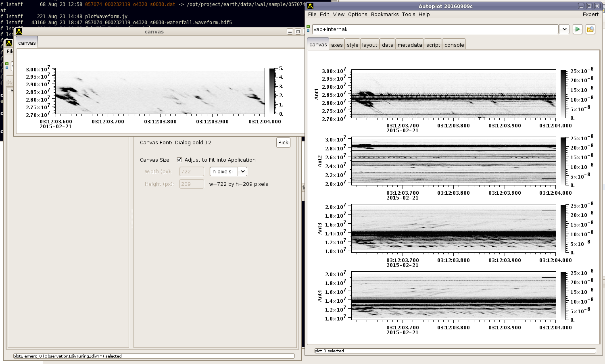Click the Ant4 spectrogram plot

pos(453,295)
